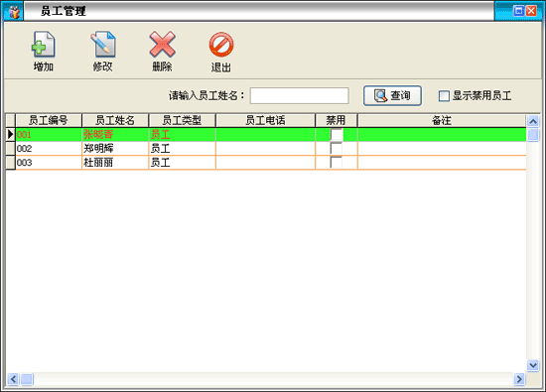The image size is (546, 392).
Task: Click the 备注 cell for 杜丽丽
Action: [x=442, y=163]
